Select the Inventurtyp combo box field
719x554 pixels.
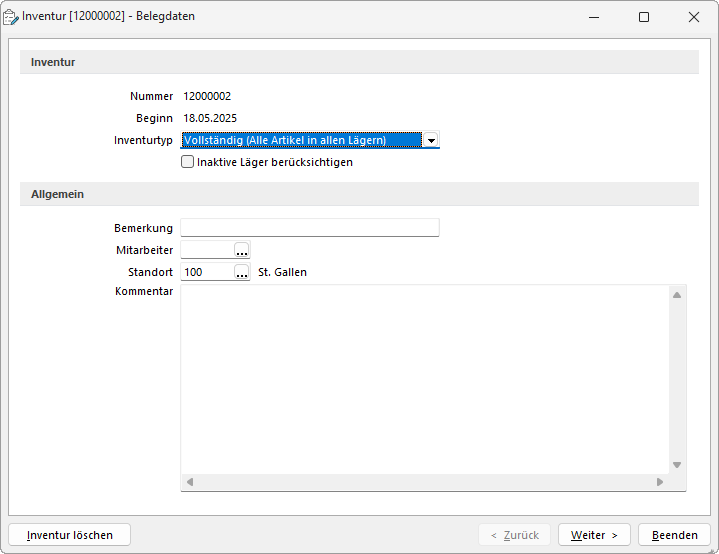click(310, 140)
